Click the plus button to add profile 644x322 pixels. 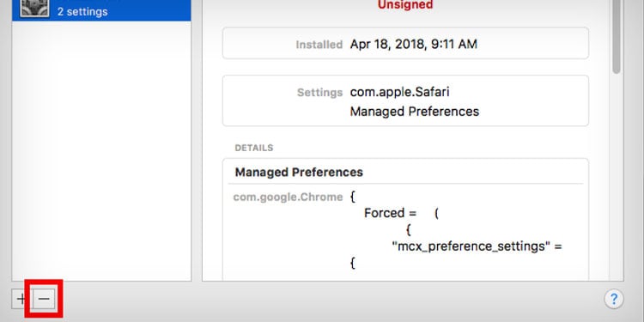point(21,299)
